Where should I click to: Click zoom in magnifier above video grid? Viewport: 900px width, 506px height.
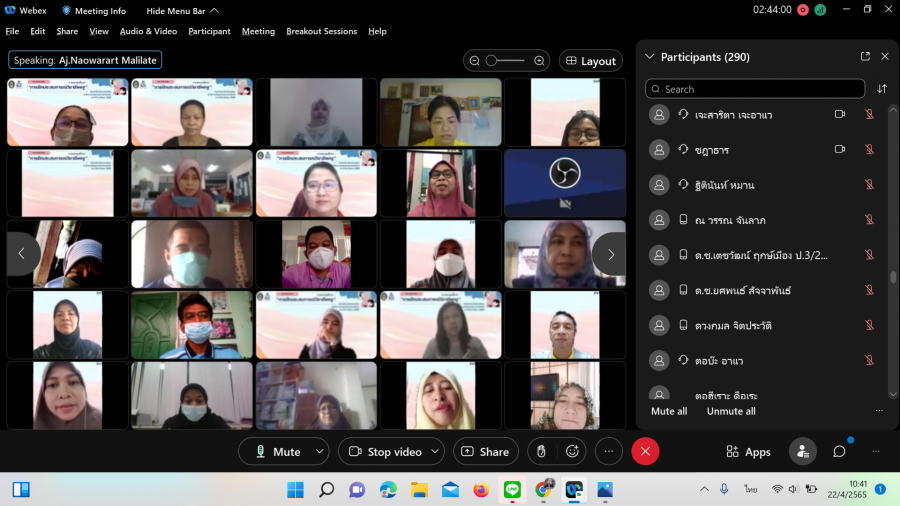[539, 61]
